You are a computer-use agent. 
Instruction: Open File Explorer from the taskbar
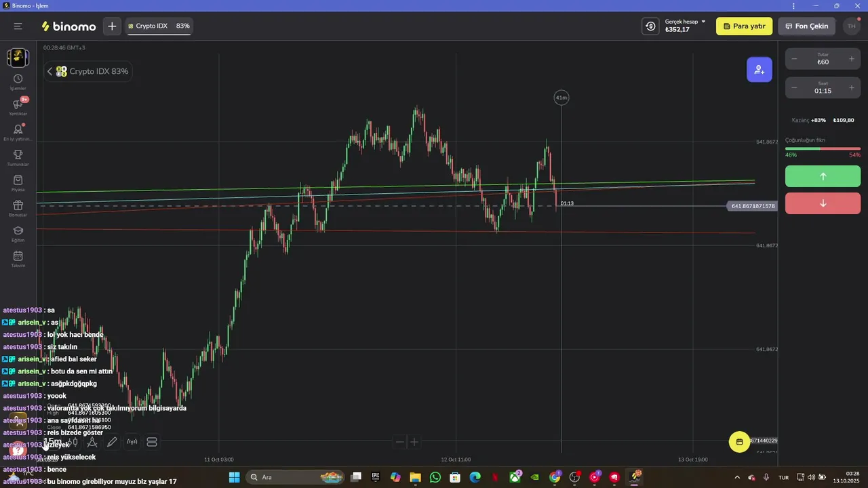click(415, 477)
